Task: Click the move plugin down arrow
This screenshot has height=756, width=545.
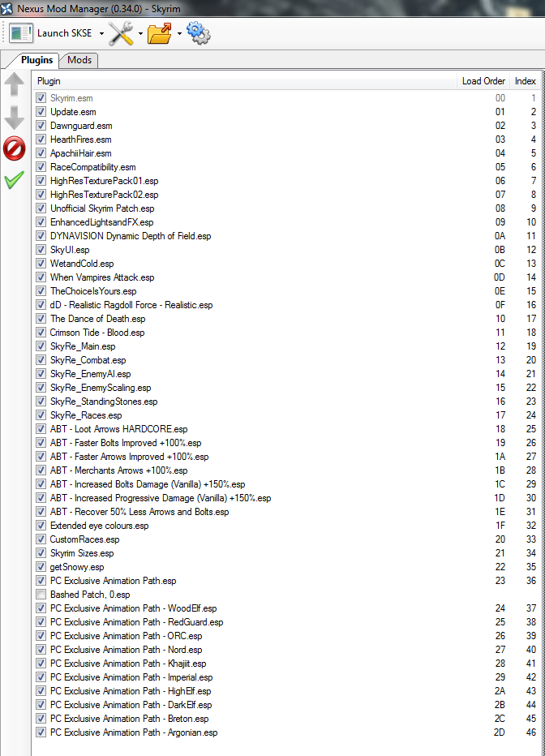Action: coord(15,118)
